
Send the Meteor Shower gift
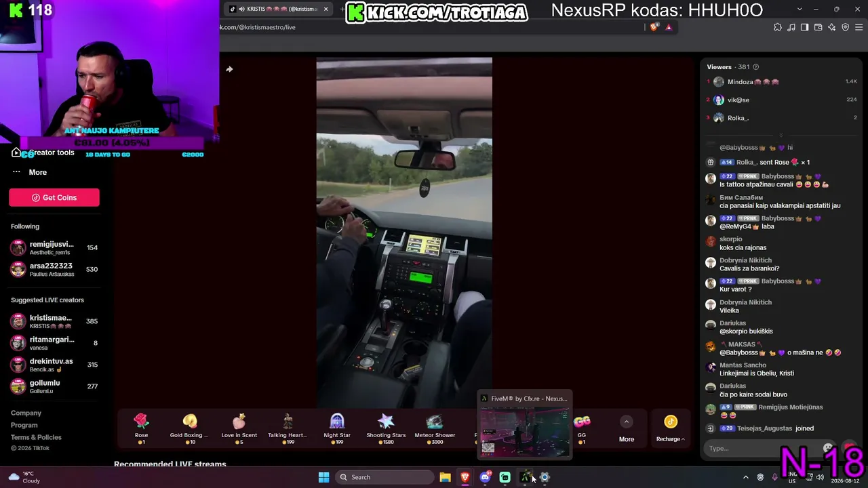click(x=435, y=428)
